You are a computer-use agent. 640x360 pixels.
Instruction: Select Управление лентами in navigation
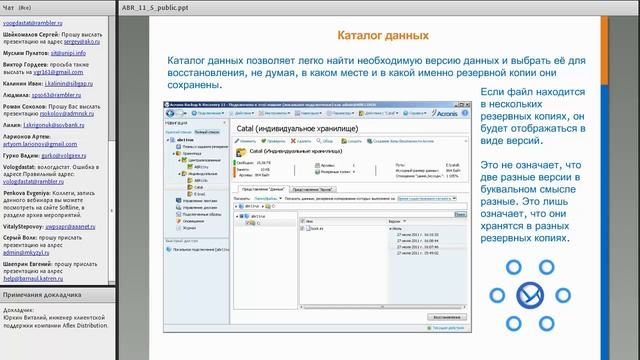click(197, 200)
